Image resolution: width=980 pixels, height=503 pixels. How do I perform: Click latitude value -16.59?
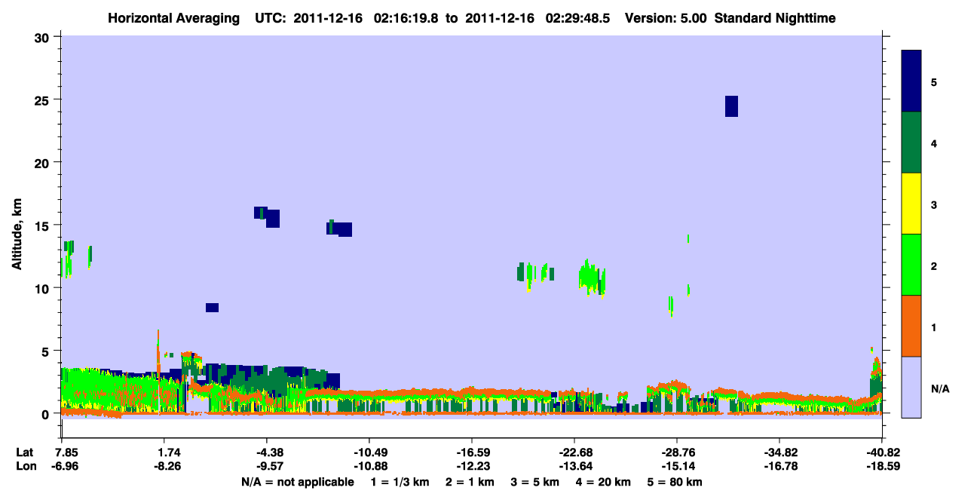pos(471,452)
